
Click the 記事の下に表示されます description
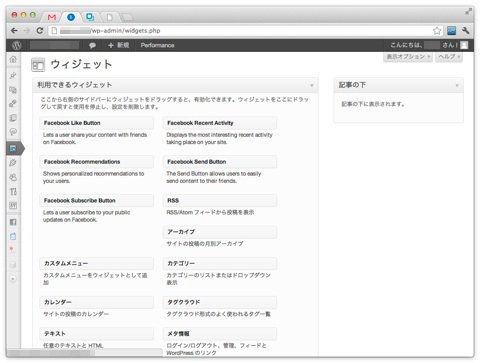coord(373,104)
